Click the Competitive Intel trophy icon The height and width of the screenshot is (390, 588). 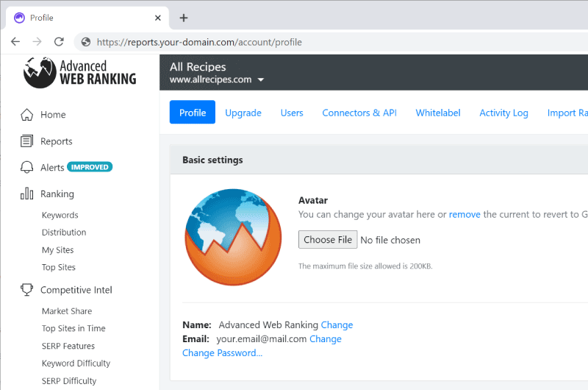tap(26, 290)
